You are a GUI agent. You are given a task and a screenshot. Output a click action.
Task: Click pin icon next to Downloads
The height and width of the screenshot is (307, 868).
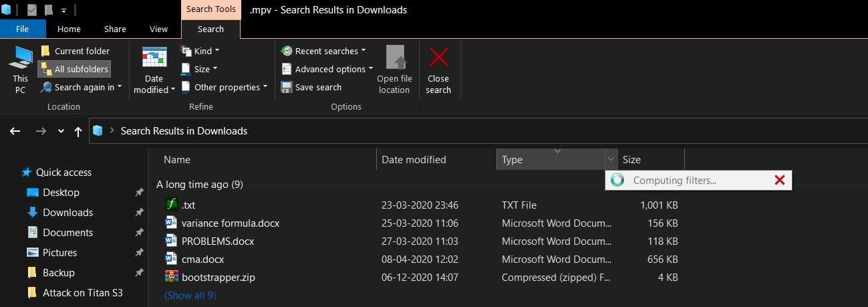point(139,213)
